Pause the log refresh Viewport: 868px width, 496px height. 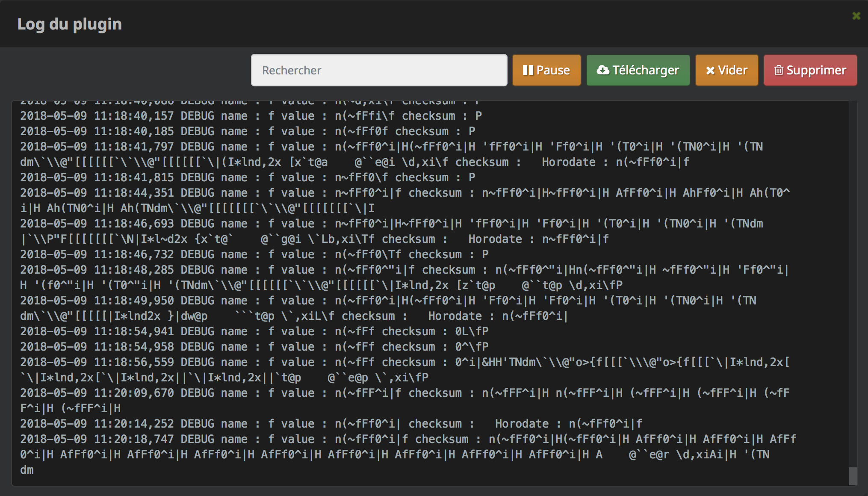pyautogui.click(x=546, y=70)
